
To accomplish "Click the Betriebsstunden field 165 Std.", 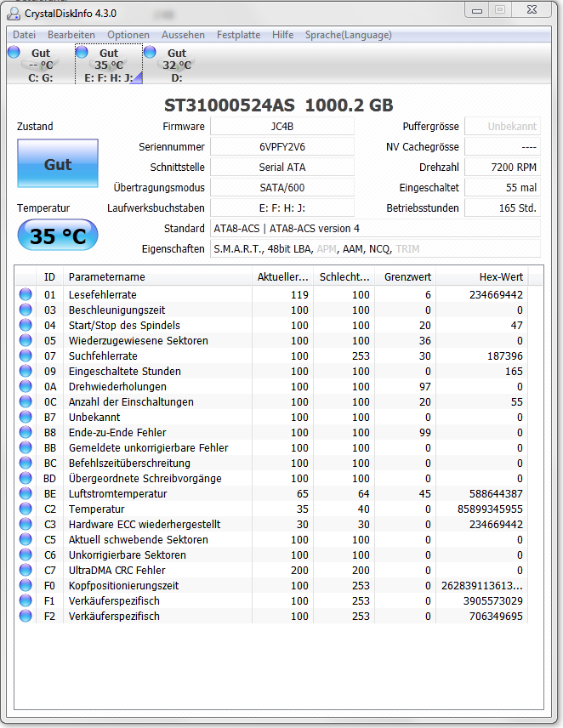I will click(503, 208).
